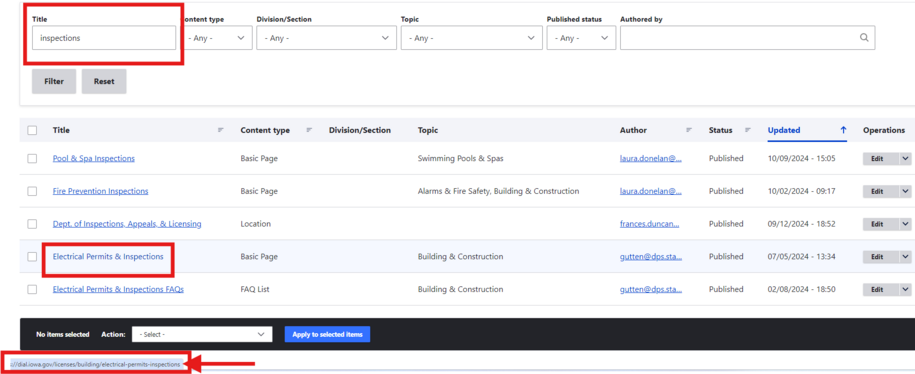915x374 pixels.
Task: Expand Edit options arrow for Fire Prevention row
Action: [x=906, y=191]
